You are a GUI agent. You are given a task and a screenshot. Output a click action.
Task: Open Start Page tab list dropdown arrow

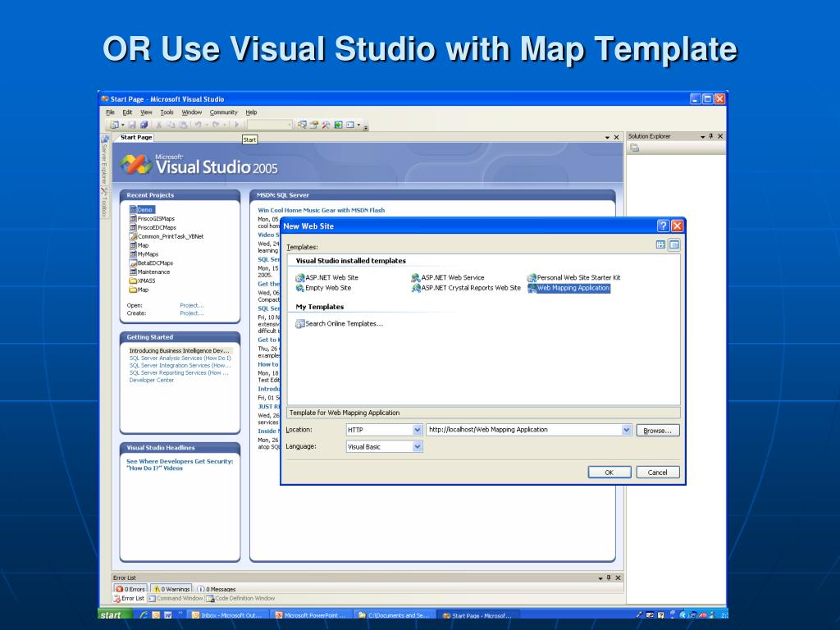point(608,138)
